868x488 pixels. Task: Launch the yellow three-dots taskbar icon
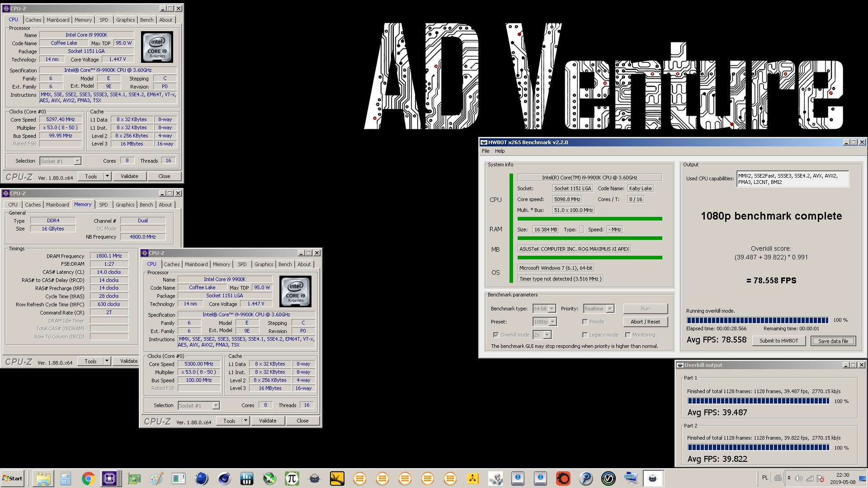(x=473, y=479)
